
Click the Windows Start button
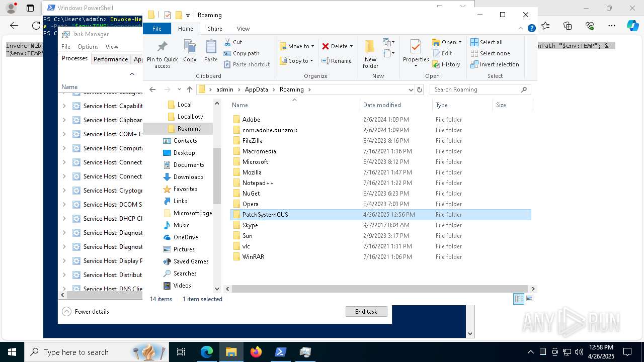[12, 352]
